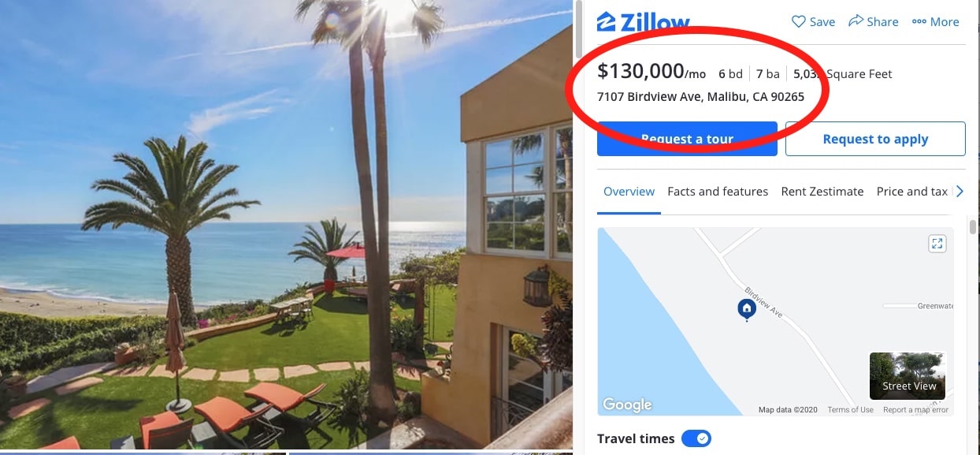Click Request to apply button
This screenshot has width=980, height=455.
[875, 139]
